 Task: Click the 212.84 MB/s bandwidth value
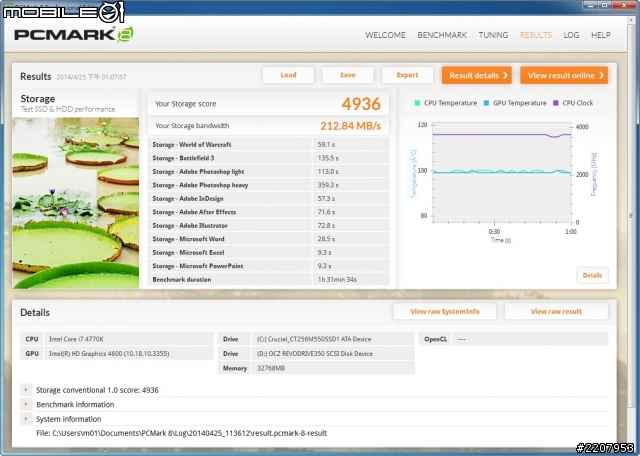351,126
